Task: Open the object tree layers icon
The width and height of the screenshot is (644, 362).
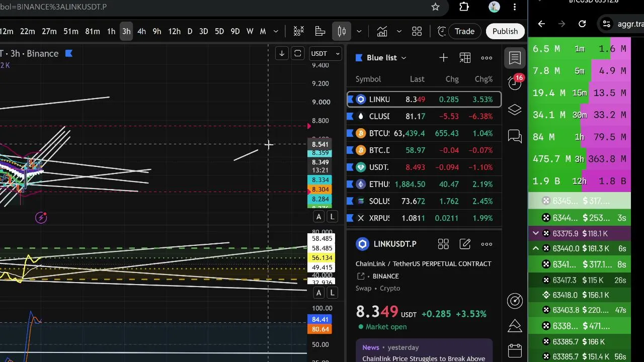Action: point(515,110)
